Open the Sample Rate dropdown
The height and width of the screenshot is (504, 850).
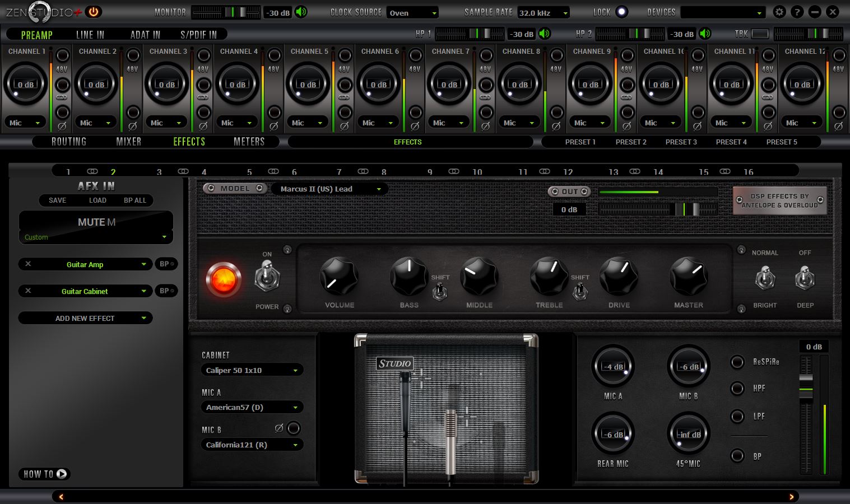[x=543, y=12]
